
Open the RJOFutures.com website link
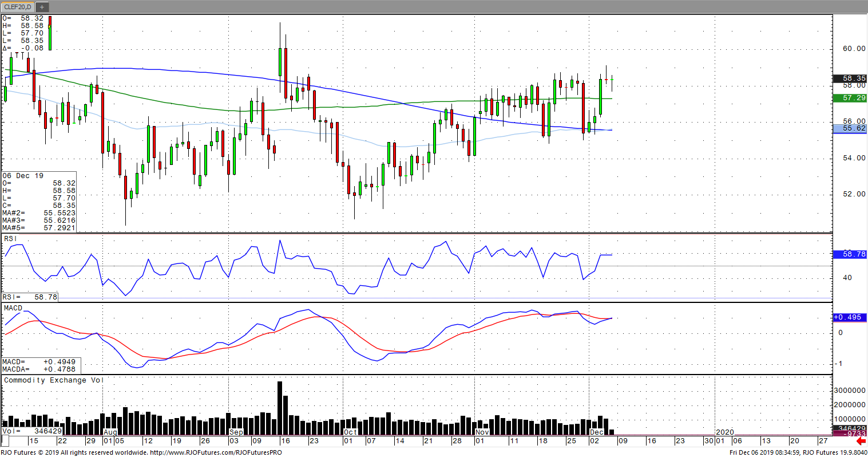[x=215, y=452]
